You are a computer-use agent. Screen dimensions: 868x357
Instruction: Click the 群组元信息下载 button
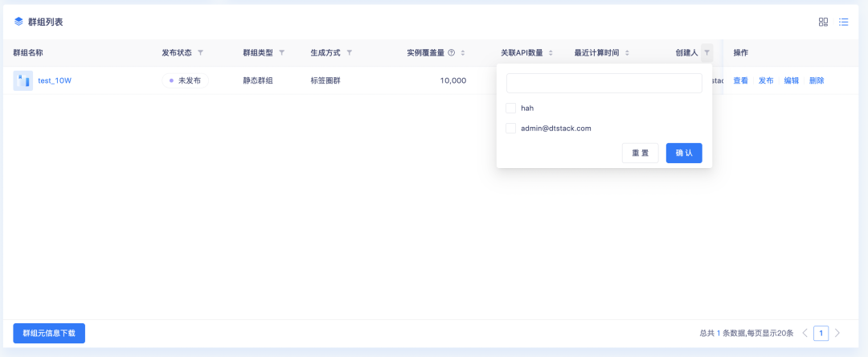pos(49,333)
